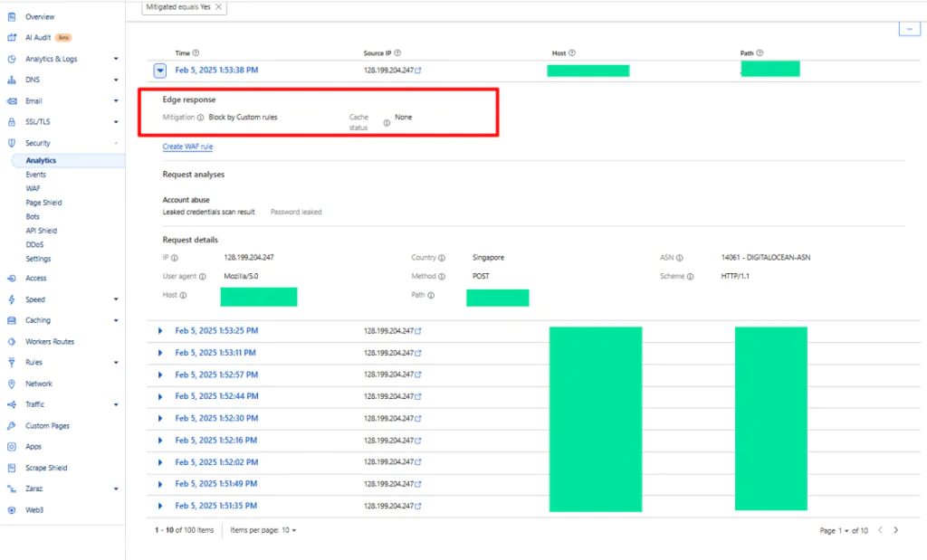Image resolution: width=927 pixels, height=560 pixels.
Task: Click the Create WAF rule link
Action: click(187, 147)
